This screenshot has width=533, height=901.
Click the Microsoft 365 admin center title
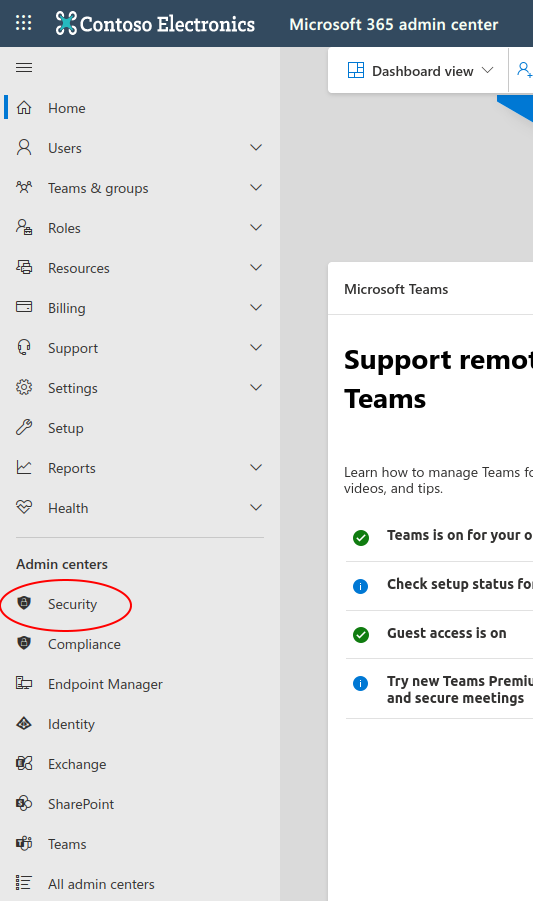(x=393, y=24)
